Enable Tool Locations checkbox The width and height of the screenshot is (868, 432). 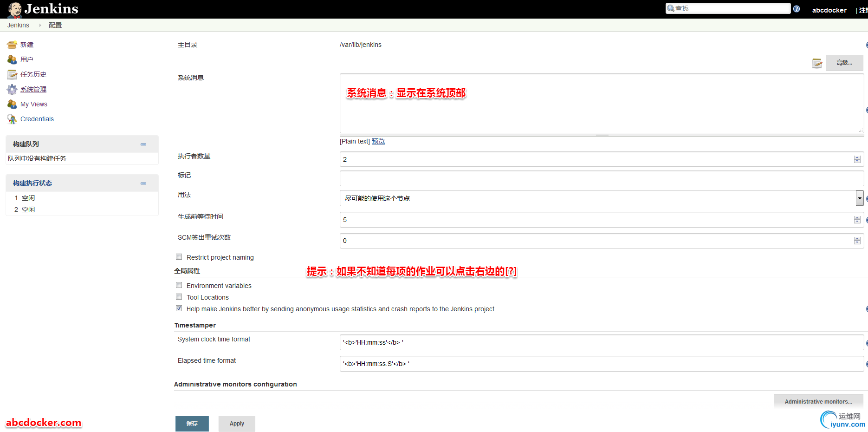point(179,297)
